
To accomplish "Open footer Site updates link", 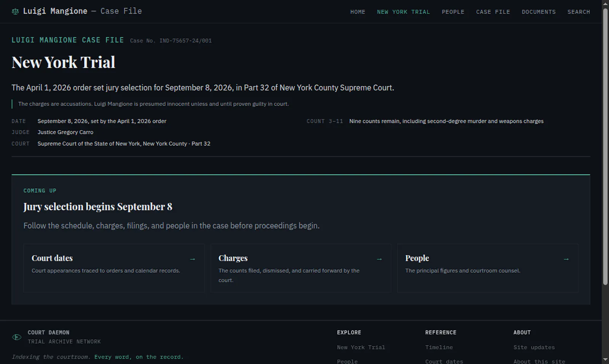I will pos(534,347).
